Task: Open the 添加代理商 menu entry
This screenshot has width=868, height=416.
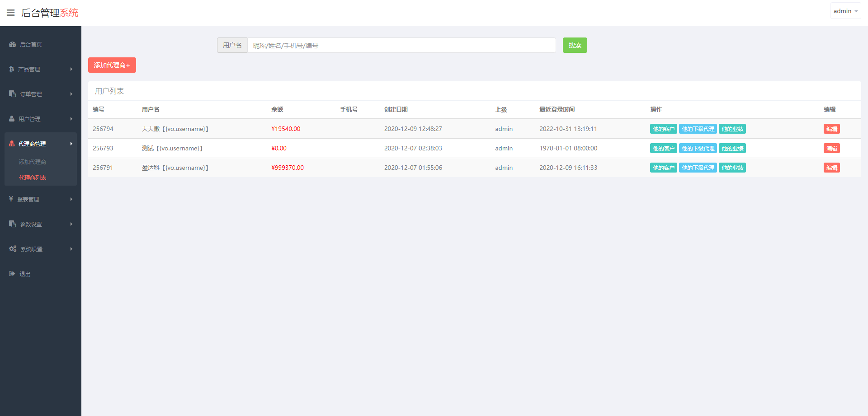Action: point(32,161)
